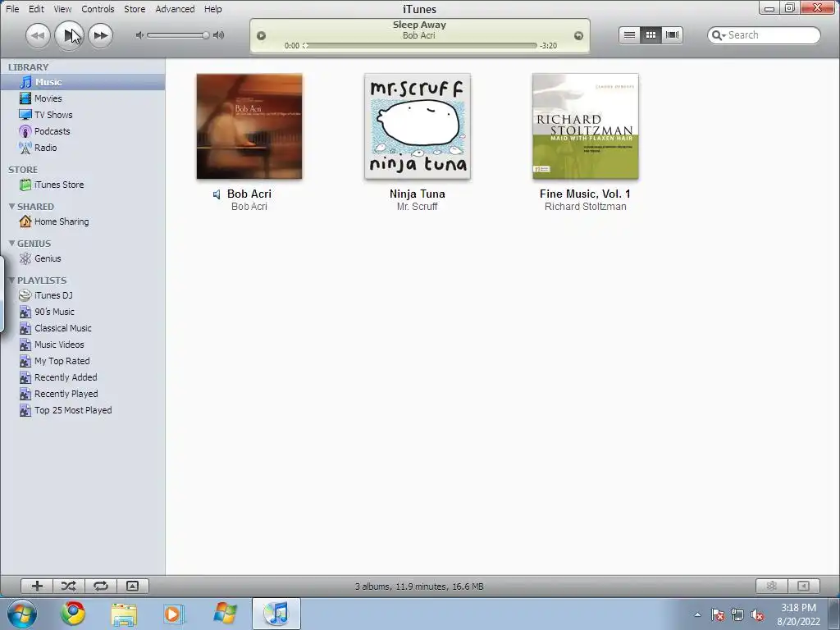Click the Genius atom button in status bar
Image resolution: width=840 pixels, height=630 pixels.
771,586
